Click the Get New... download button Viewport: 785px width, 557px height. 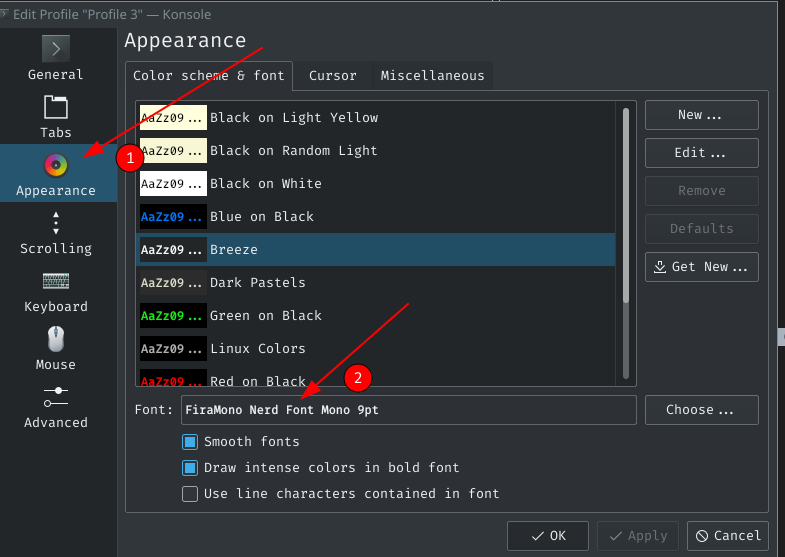[701, 267]
